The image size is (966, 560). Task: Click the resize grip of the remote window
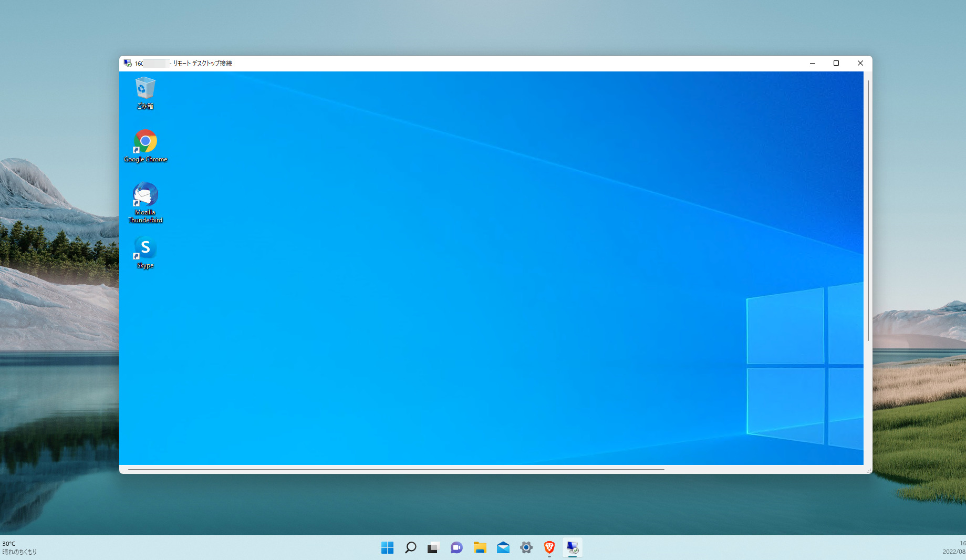(x=869, y=470)
